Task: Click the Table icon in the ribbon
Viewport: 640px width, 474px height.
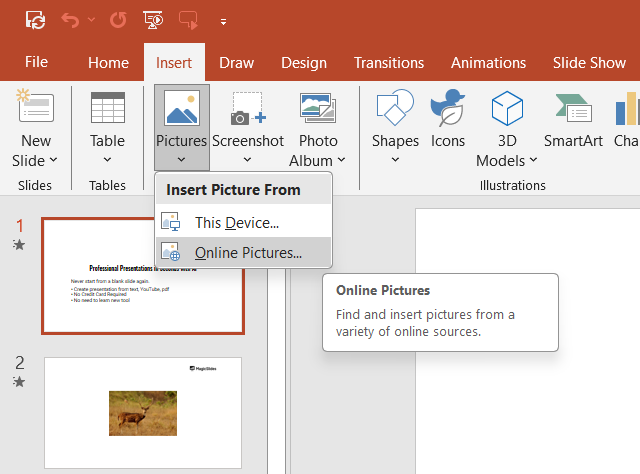Action: coord(107,109)
